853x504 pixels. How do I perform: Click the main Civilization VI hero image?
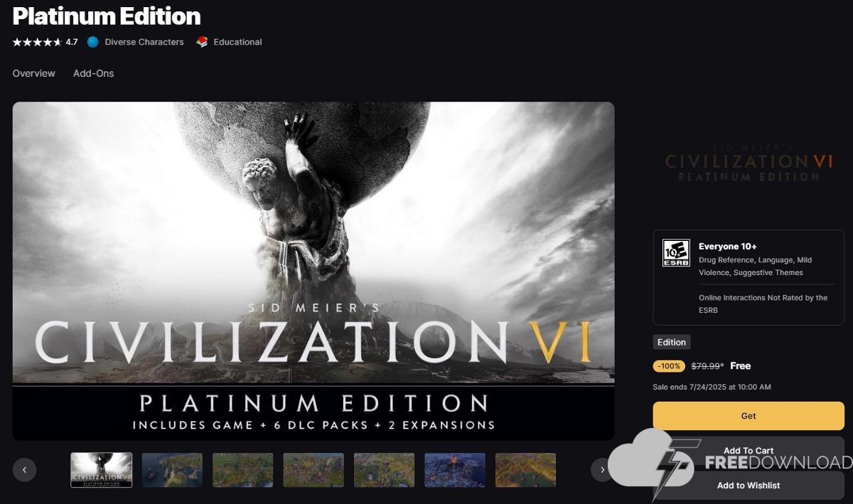(x=313, y=271)
